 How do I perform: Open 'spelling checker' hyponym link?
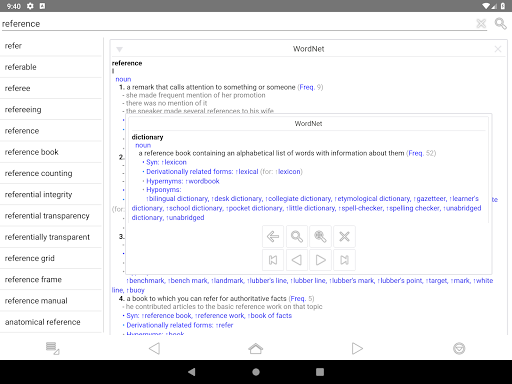(413, 208)
